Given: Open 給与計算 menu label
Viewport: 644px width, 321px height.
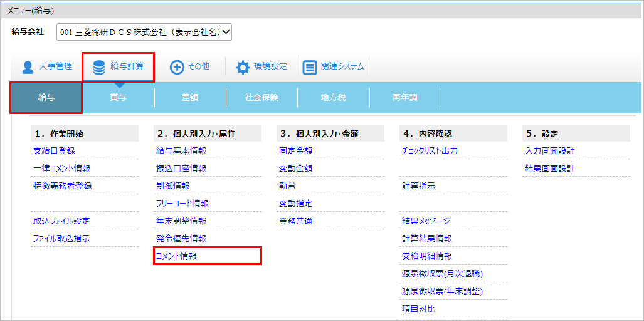Looking at the screenshot, I should click(127, 66).
